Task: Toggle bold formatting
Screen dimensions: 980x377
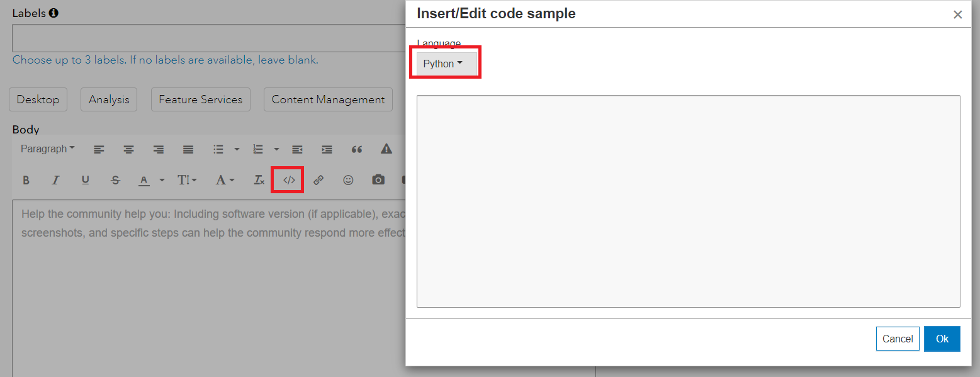Action: tap(26, 181)
